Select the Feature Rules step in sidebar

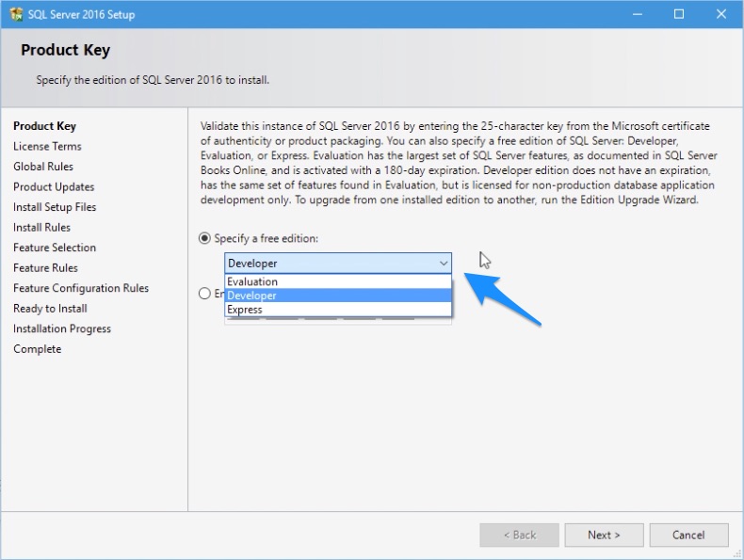pos(45,268)
